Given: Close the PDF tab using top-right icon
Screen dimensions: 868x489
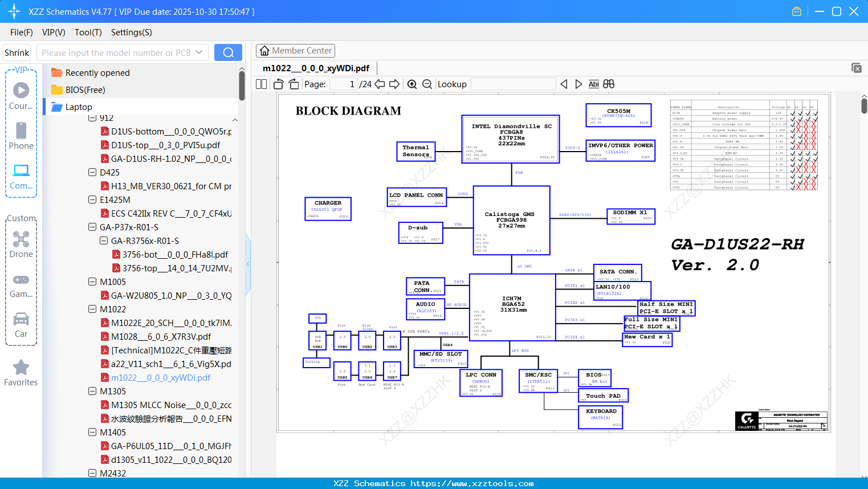Looking at the screenshot, I should tap(857, 68).
